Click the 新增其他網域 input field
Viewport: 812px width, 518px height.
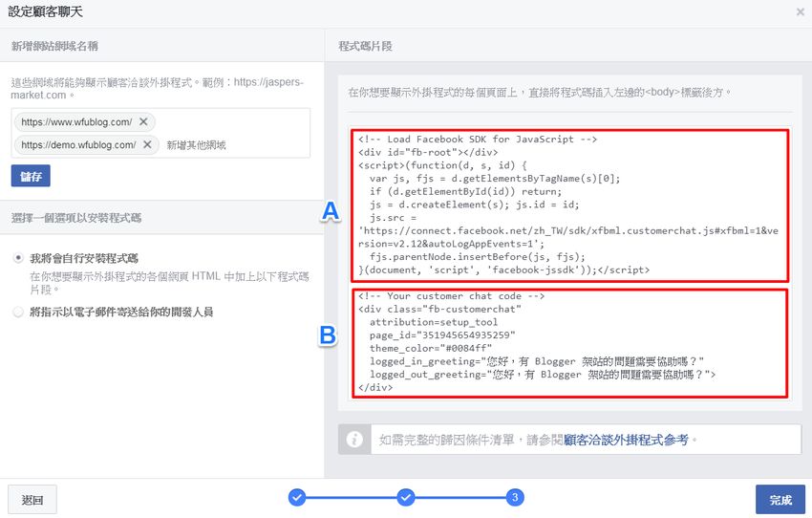click(196, 145)
